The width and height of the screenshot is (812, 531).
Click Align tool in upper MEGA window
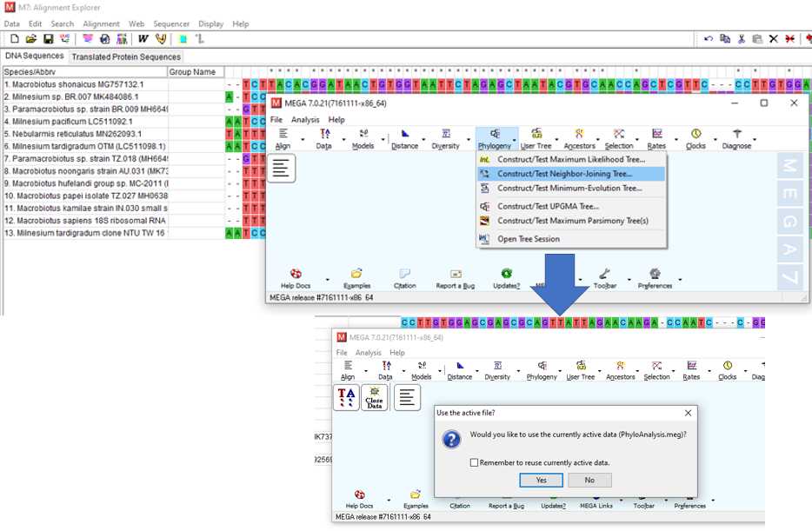click(283, 139)
